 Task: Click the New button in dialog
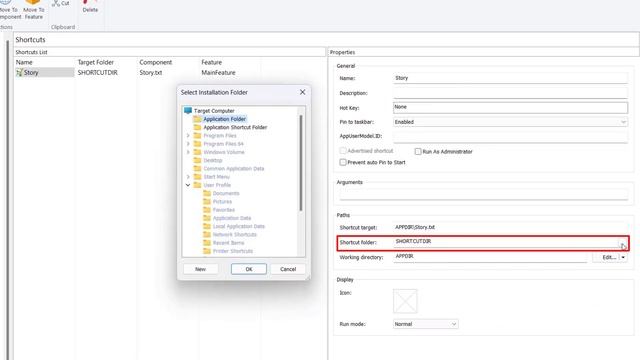click(x=200, y=269)
